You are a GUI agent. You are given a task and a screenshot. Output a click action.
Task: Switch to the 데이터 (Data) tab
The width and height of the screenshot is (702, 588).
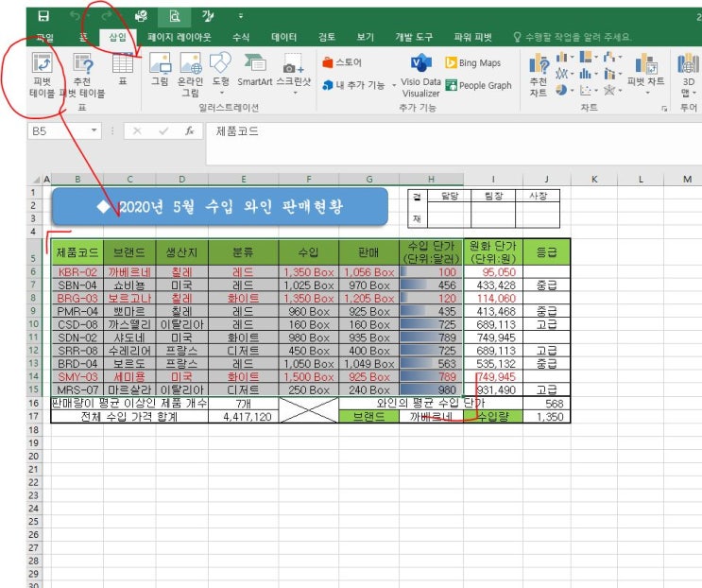pos(283,37)
